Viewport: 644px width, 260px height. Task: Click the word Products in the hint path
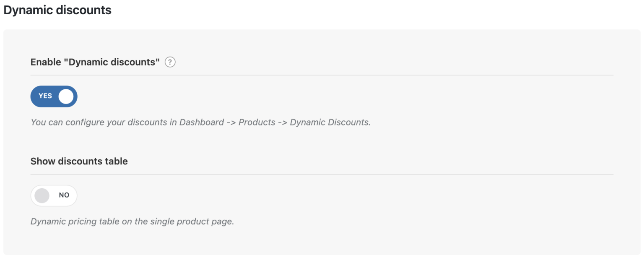point(257,122)
